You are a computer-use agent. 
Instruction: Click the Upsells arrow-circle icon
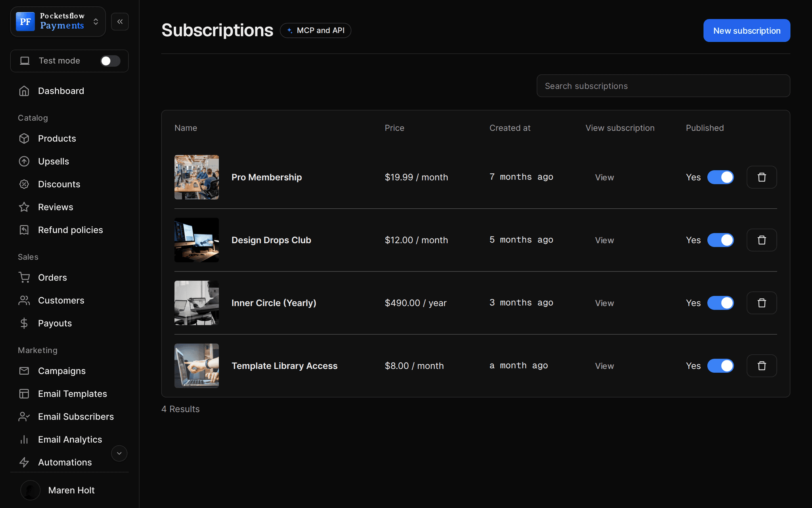(x=24, y=161)
